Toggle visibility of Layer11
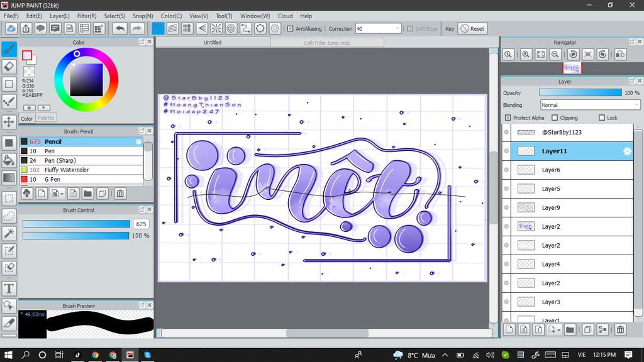This screenshot has height=362, width=644. 506,151
